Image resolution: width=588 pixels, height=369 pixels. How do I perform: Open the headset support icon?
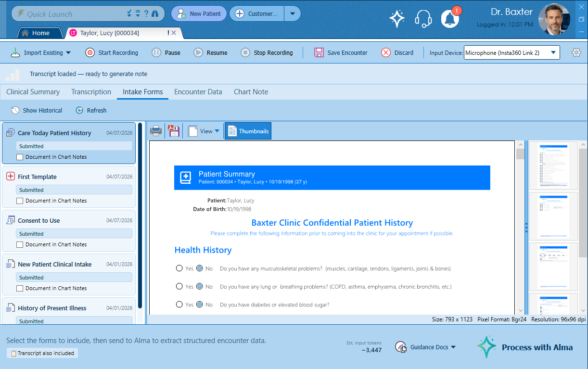pyautogui.click(x=423, y=19)
